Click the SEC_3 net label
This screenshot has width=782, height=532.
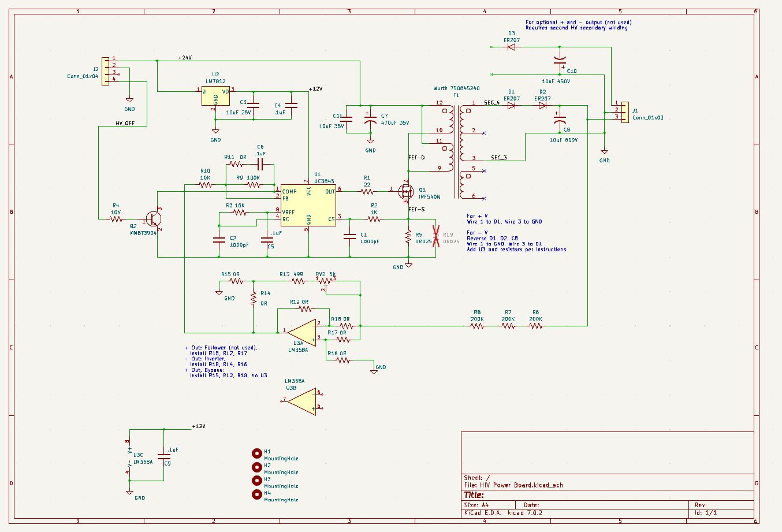tap(499, 158)
